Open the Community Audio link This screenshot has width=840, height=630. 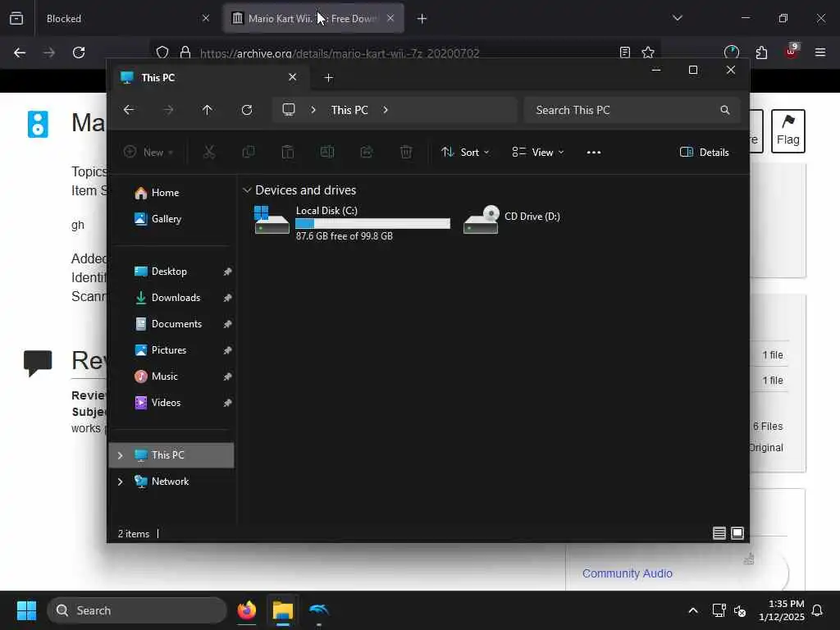pos(628,573)
